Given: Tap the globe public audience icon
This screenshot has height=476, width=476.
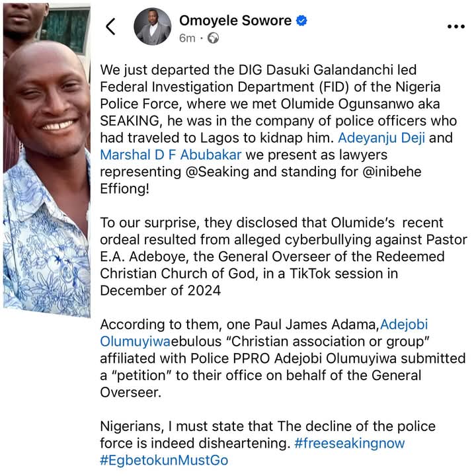Looking at the screenshot, I should pyautogui.click(x=214, y=38).
